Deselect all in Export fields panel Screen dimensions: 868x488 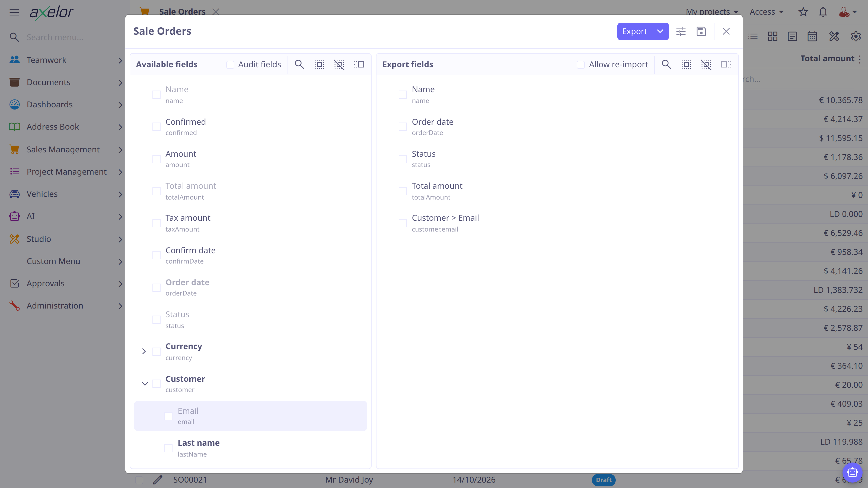click(706, 64)
